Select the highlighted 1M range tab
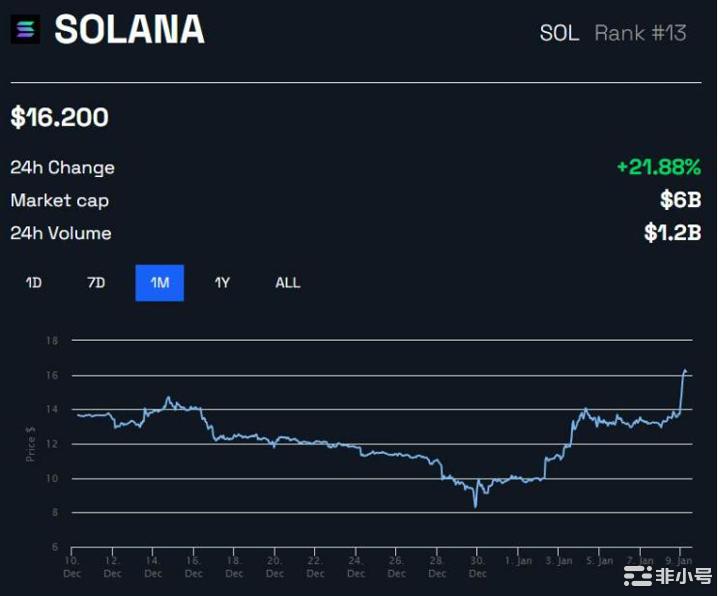Image resolution: width=718 pixels, height=596 pixels. tap(159, 283)
